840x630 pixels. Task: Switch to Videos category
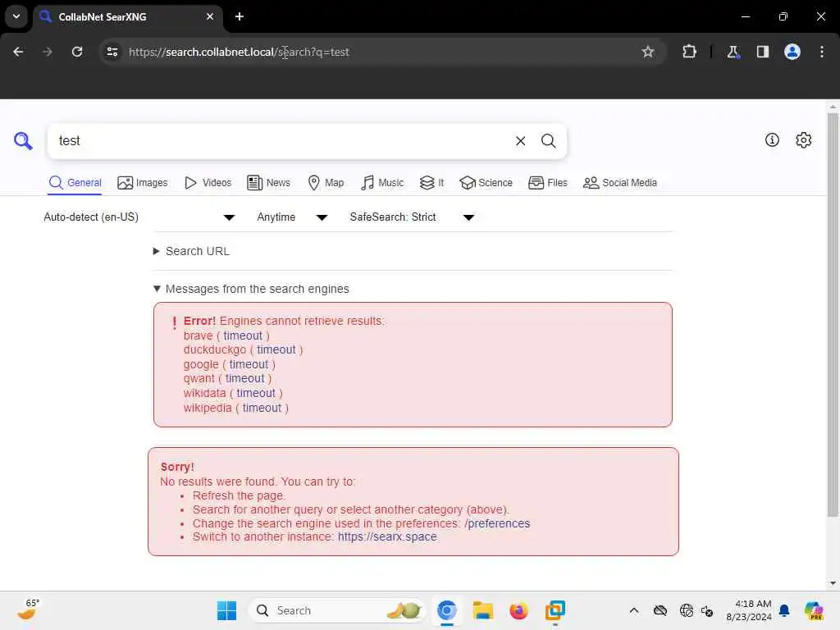[x=208, y=183]
